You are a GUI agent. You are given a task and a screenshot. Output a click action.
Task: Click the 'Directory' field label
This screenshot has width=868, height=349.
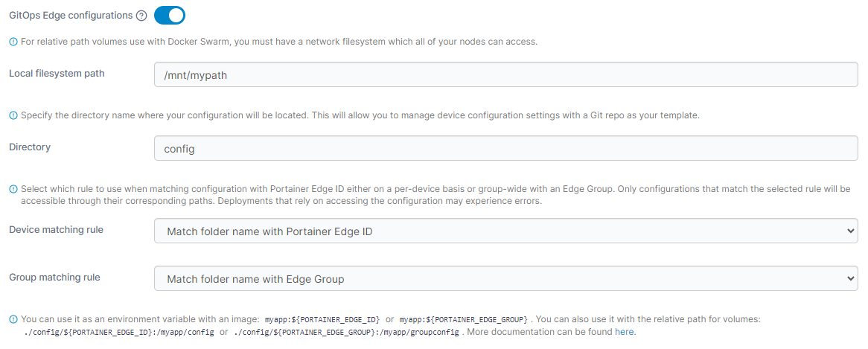coord(30,147)
